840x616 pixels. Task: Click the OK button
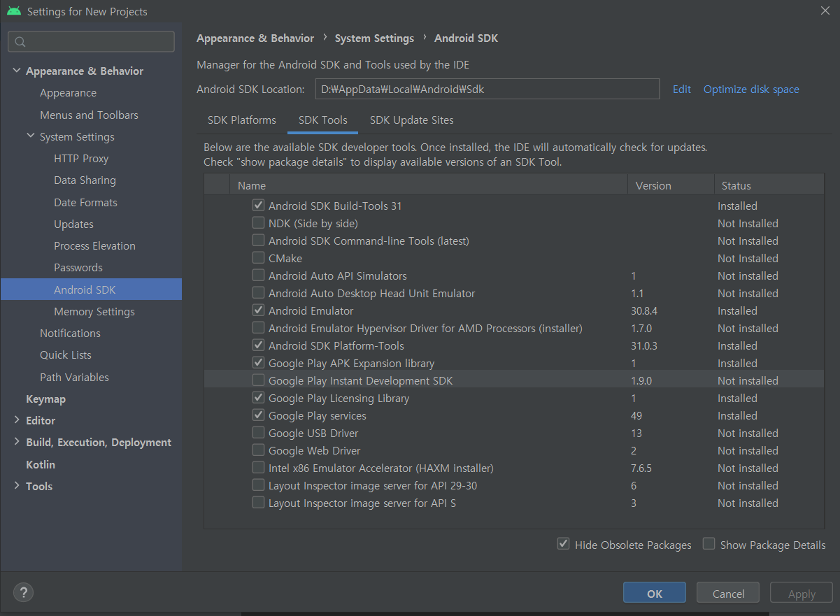coord(655,593)
